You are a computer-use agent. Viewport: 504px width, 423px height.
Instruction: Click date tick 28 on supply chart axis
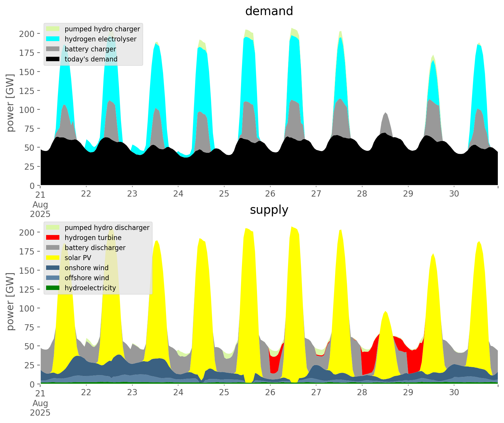click(x=362, y=393)
